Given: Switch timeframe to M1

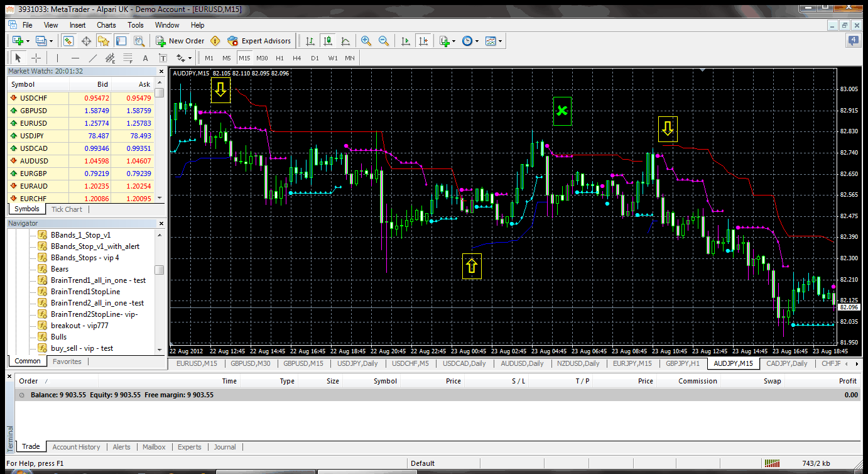Looking at the screenshot, I should point(210,58).
